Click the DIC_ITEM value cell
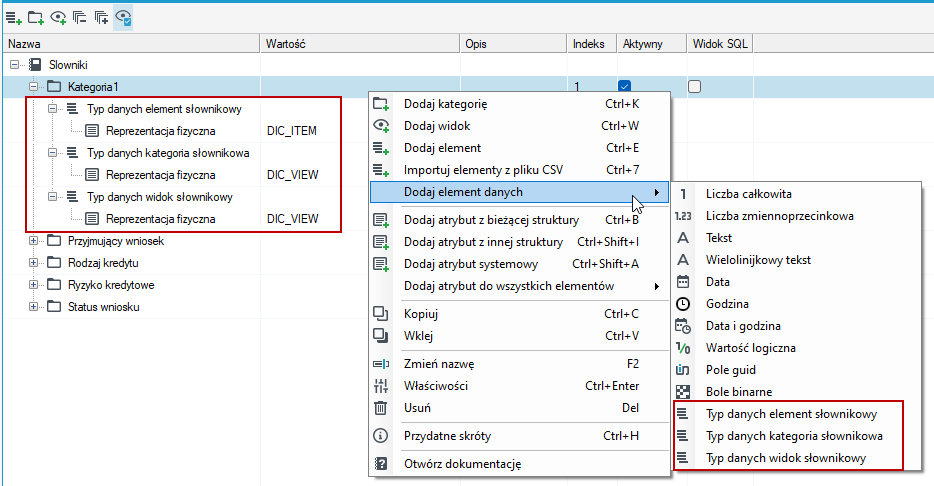934x486 pixels. pos(292,131)
